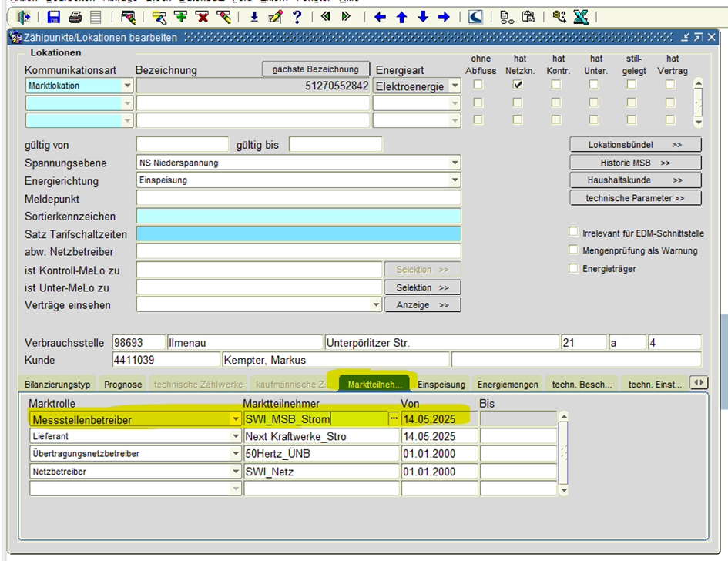Click the red X delete record icon
This screenshot has height=561, width=728.
coord(203,17)
